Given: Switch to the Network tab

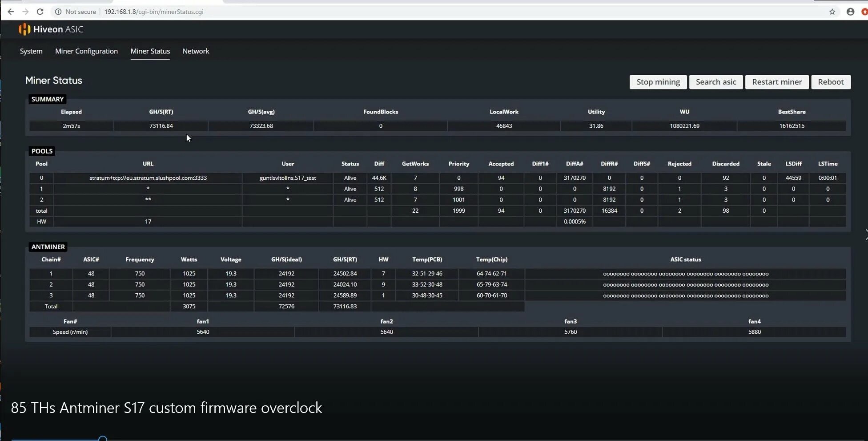Looking at the screenshot, I should pos(196,51).
